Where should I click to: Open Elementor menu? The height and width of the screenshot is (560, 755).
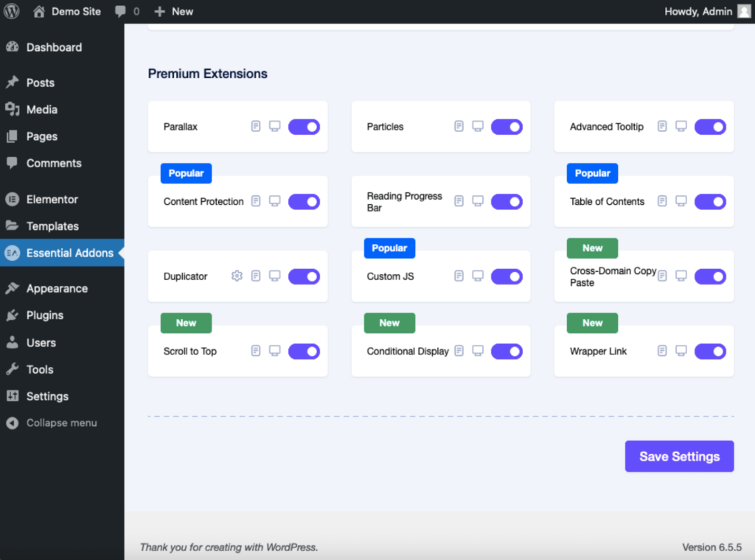pos(62,199)
